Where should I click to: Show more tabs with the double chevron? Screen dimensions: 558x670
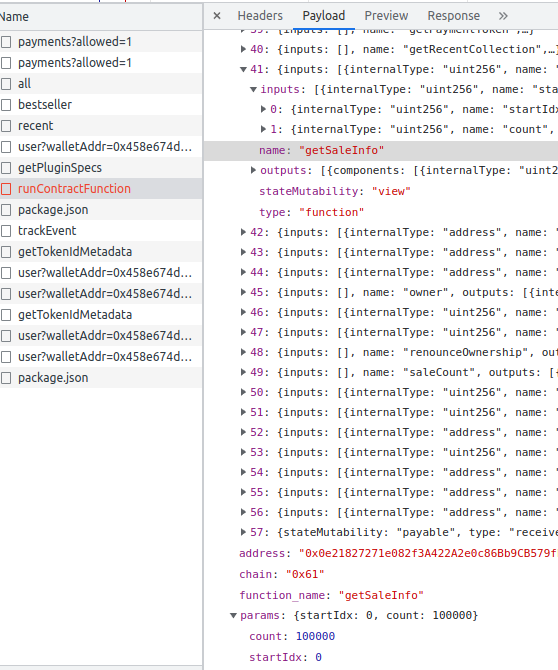pyautogui.click(x=503, y=16)
